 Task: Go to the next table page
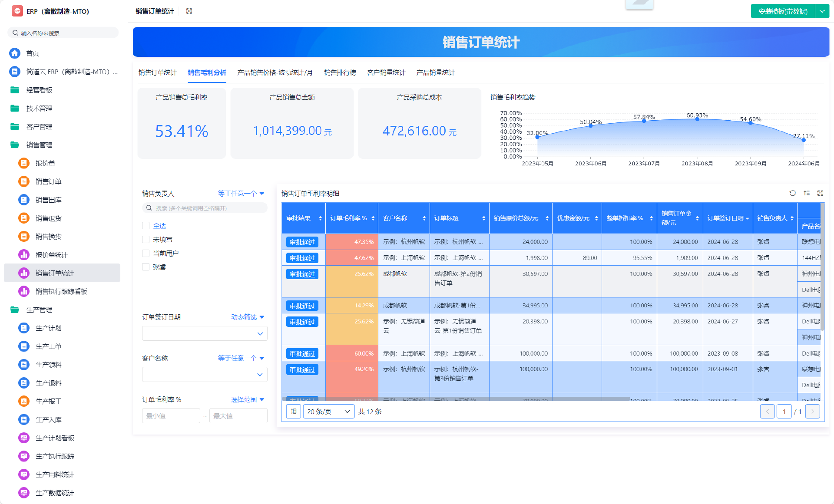pyautogui.click(x=812, y=412)
